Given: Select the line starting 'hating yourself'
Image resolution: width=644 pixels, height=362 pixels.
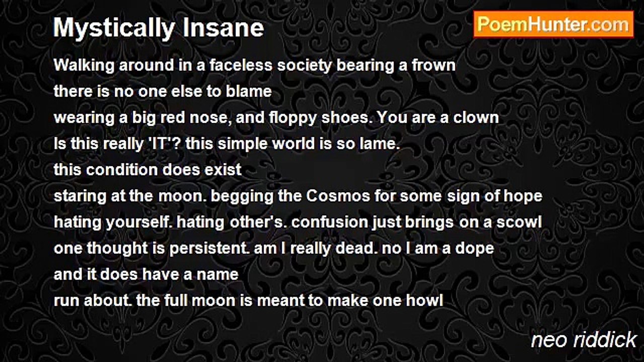Looking at the screenshot, I should (298, 222).
